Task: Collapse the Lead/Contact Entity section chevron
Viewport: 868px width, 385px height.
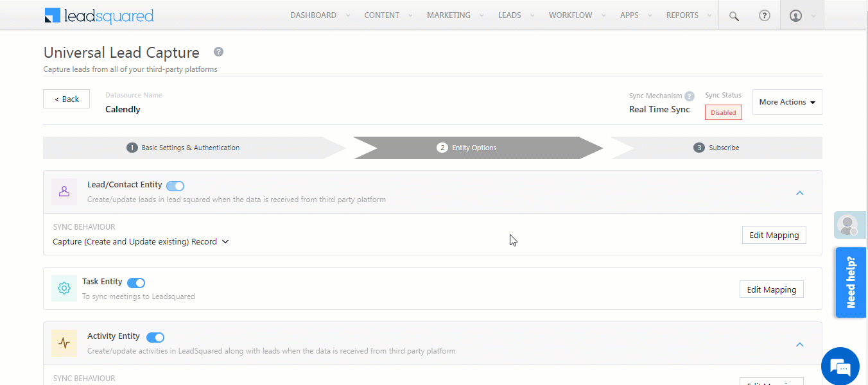Action: (x=800, y=193)
